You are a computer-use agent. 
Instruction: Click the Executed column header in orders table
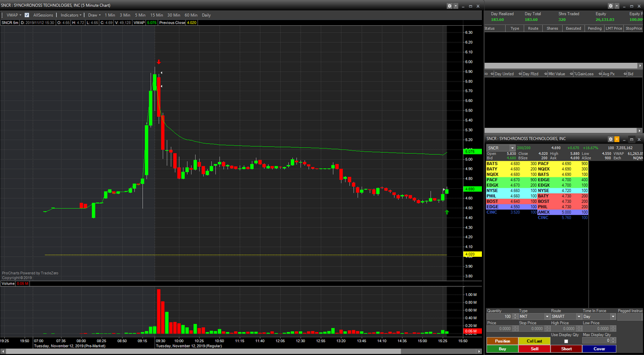[x=573, y=28]
